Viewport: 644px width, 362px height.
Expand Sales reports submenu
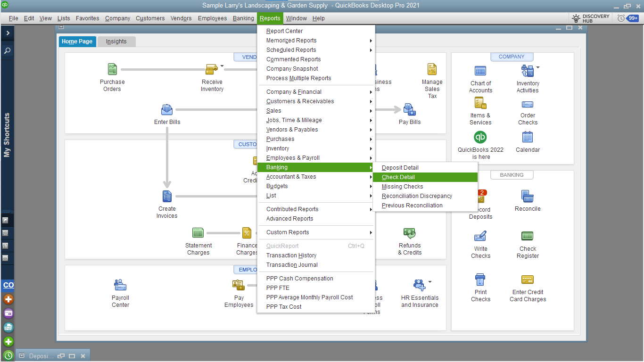point(316,111)
